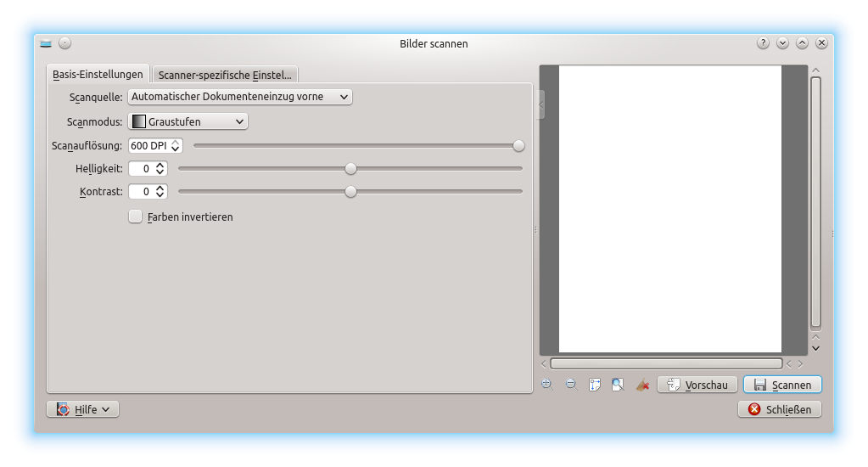Zoom to selection in preview

[595, 385]
